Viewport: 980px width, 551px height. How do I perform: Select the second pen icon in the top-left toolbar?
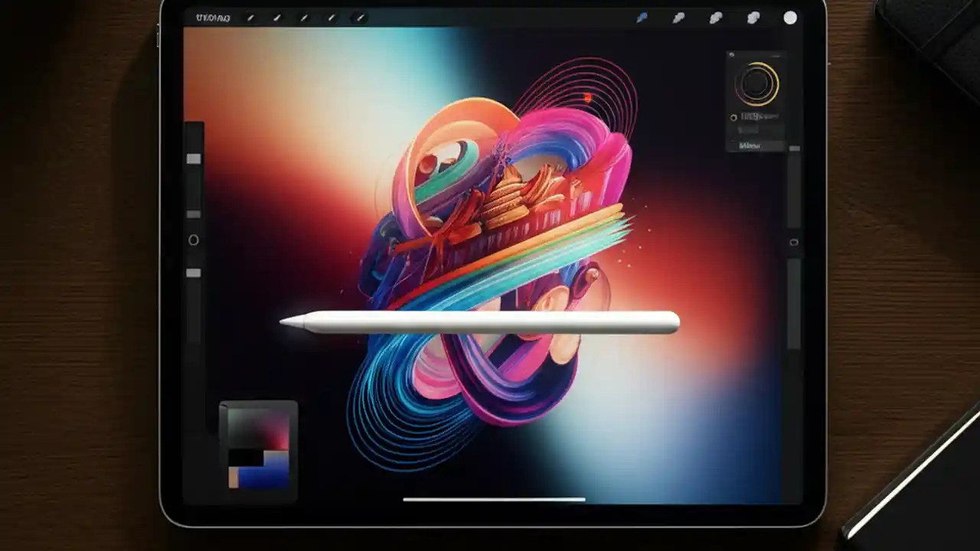(x=278, y=17)
